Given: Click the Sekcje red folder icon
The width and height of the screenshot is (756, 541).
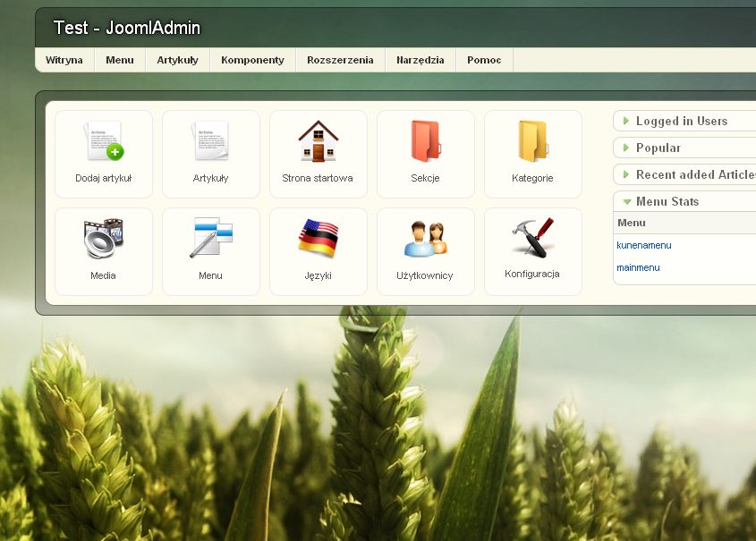Looking at the screenshot, I should pyautogui.click(x=425, y=143).
